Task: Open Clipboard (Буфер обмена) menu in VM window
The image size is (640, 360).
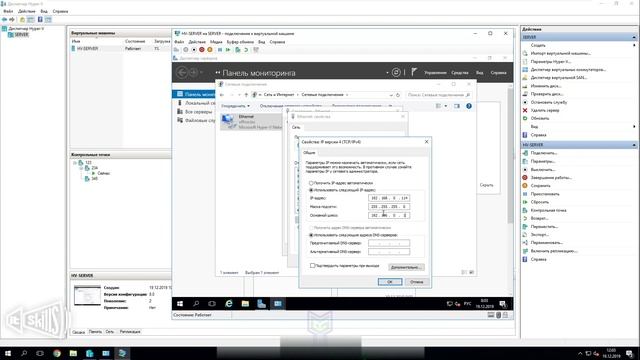Action: pyautogui.click(x=240, y=42)
